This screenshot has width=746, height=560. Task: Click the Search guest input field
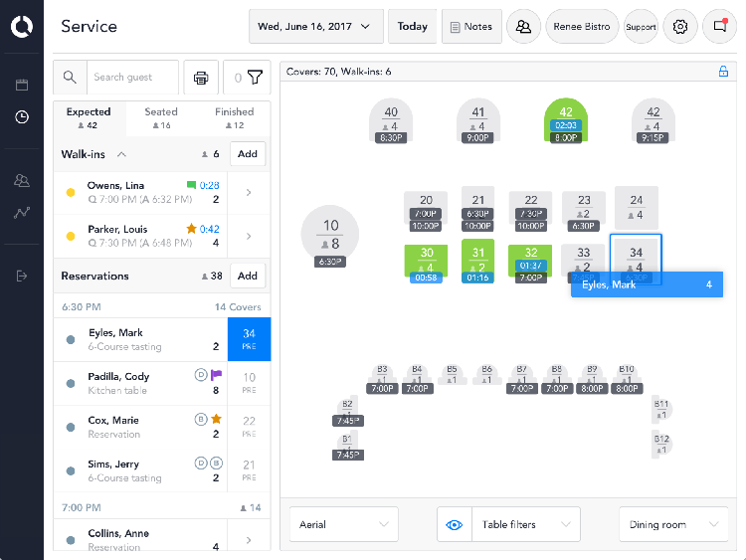[132, 78]
